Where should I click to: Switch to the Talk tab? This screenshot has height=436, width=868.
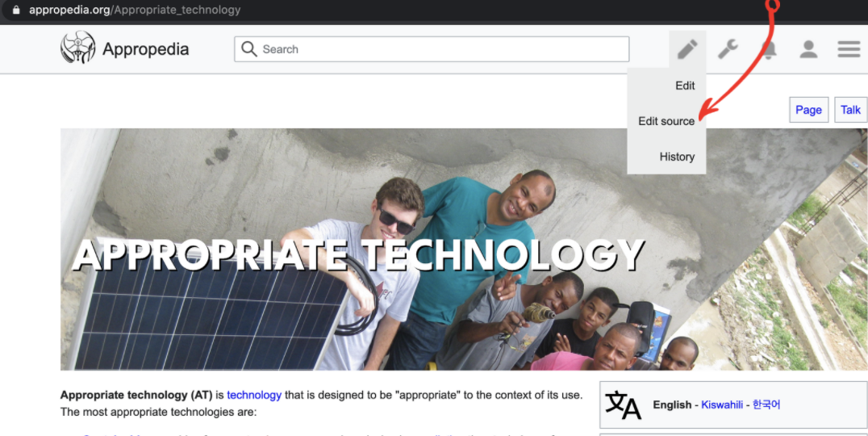[851, 110]
